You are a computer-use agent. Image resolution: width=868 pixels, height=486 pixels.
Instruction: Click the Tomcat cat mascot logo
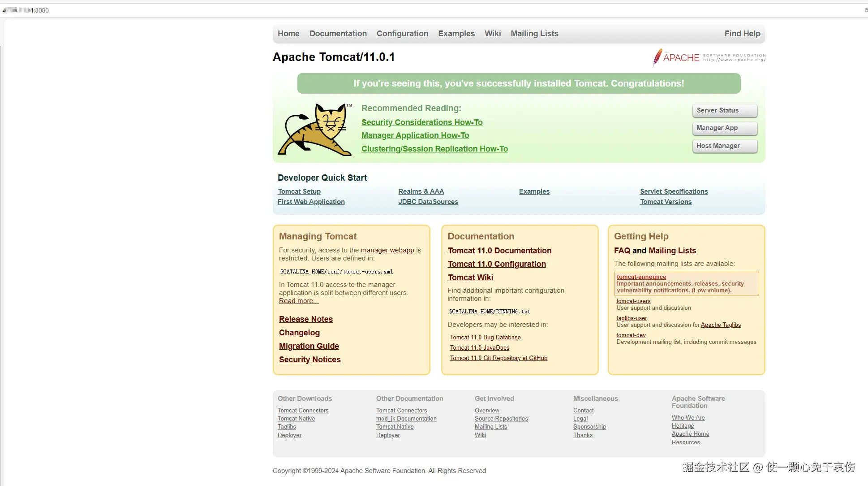(x=315, y=130)
